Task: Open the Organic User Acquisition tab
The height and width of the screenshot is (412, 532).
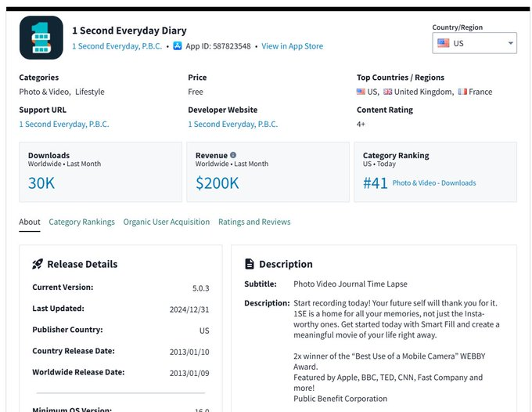Action: [166, 222]
